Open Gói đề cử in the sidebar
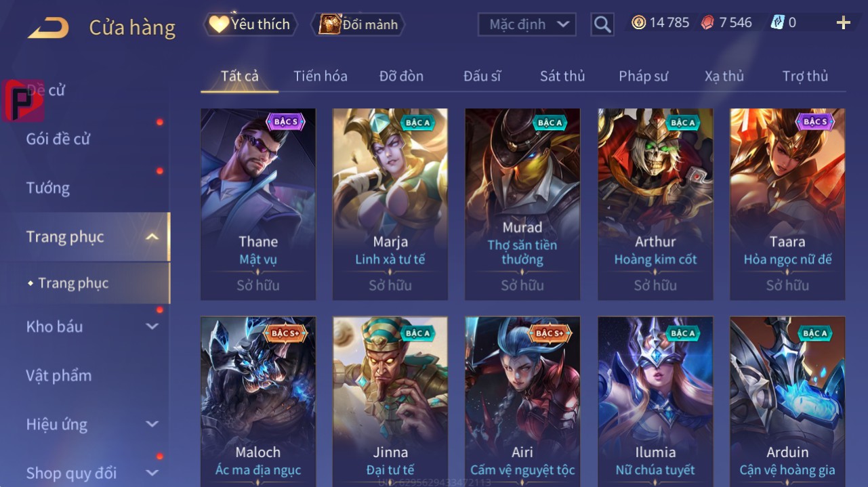 coord(58,139)
